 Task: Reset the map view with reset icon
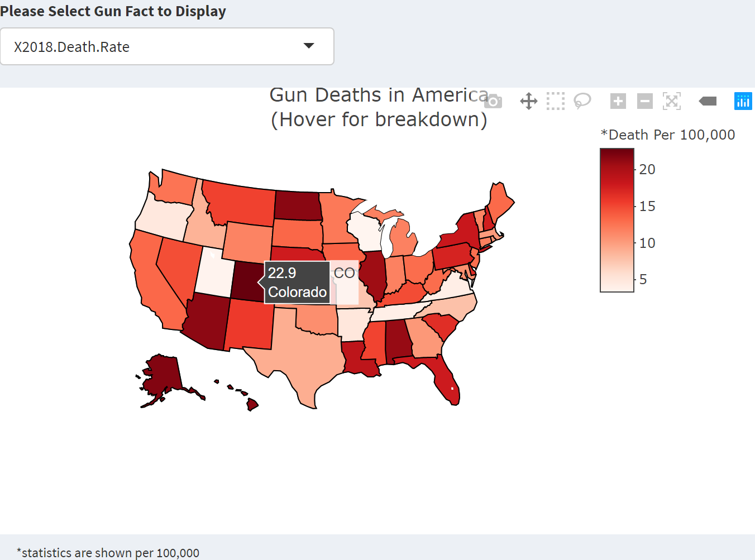pyautogui.click(x=671, y=101)
